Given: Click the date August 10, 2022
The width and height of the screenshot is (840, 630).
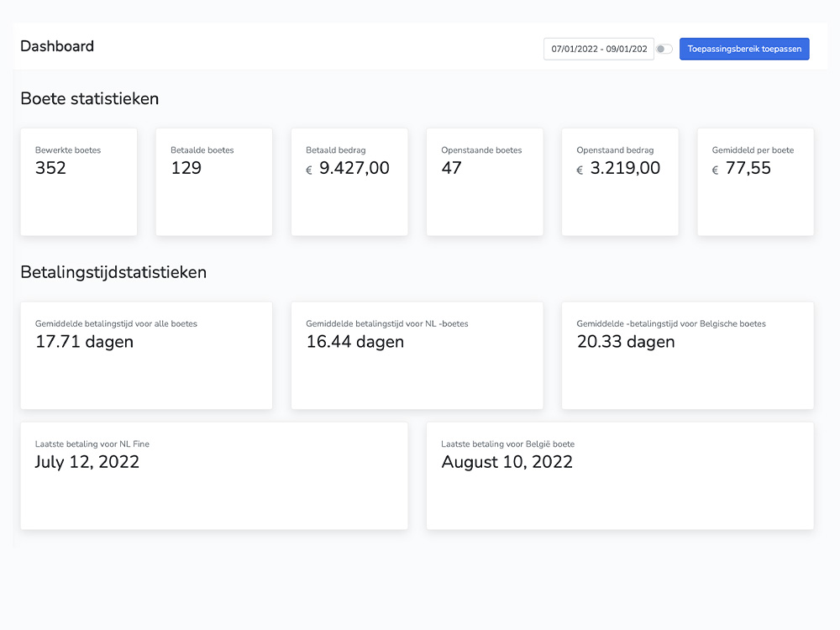Looking at the screenshot, I should [507, 462].
